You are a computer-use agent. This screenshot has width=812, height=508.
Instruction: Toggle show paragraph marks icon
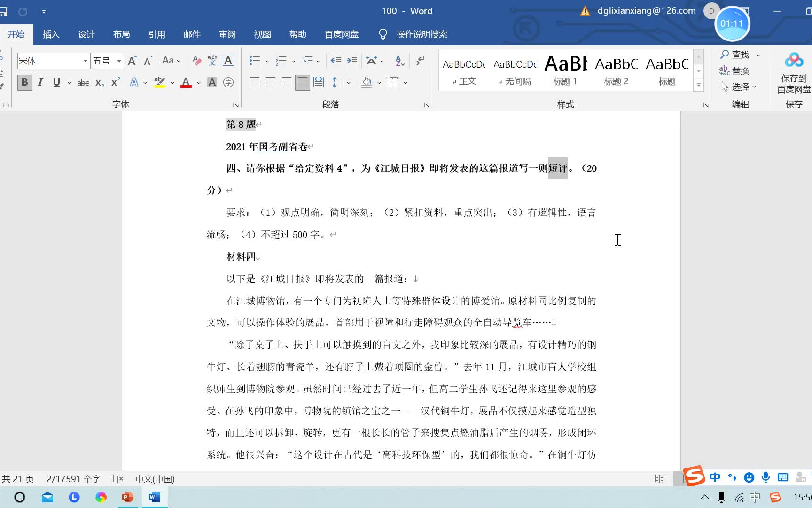tap(419, 61)
